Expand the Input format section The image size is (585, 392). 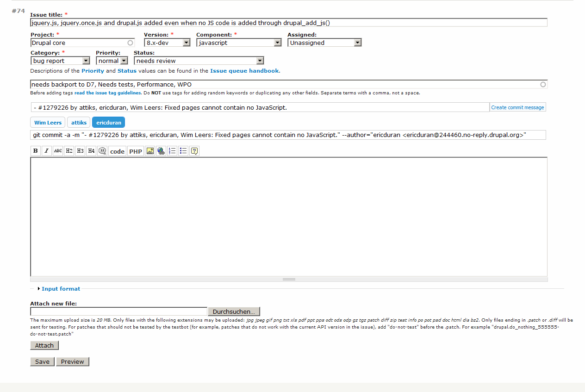coord(61,289)
